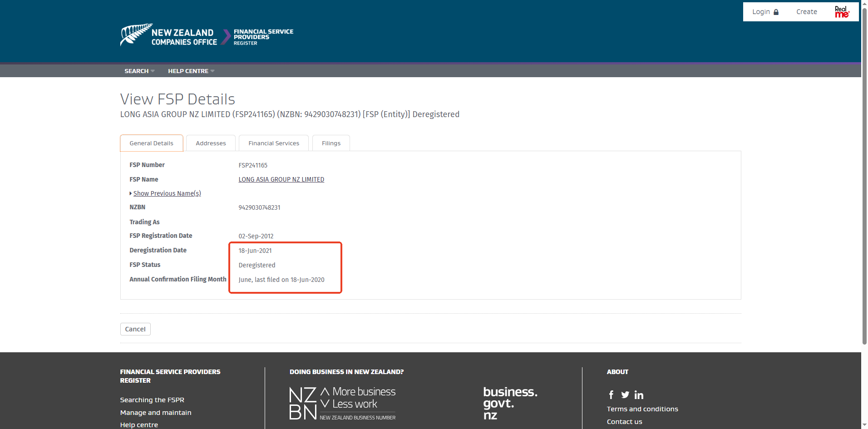
Task: Expand Show Previous Name(s)
Action: point(167,193)
